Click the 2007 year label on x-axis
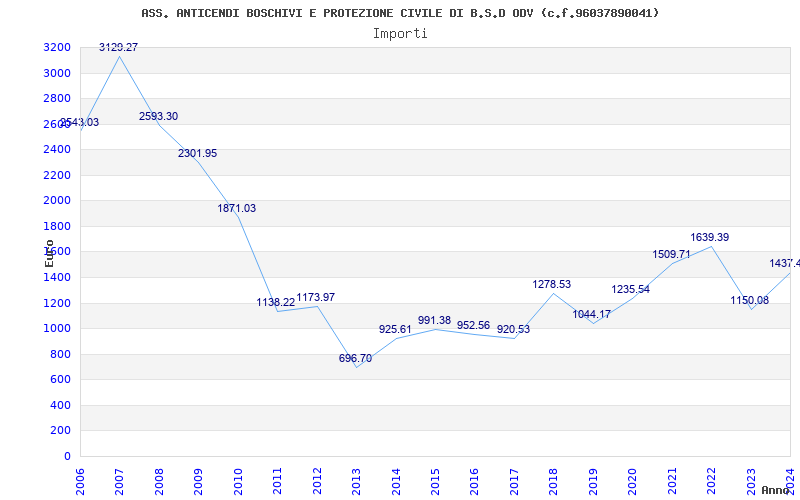Viewport: 800px width, 500px height. click(119, 482)
